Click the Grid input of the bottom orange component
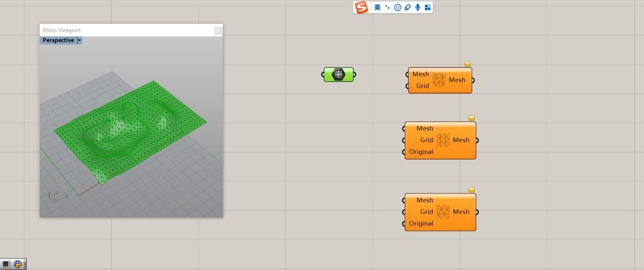This screenshot has height=270, width=644. pyautogui.click(x=427, y=211)
